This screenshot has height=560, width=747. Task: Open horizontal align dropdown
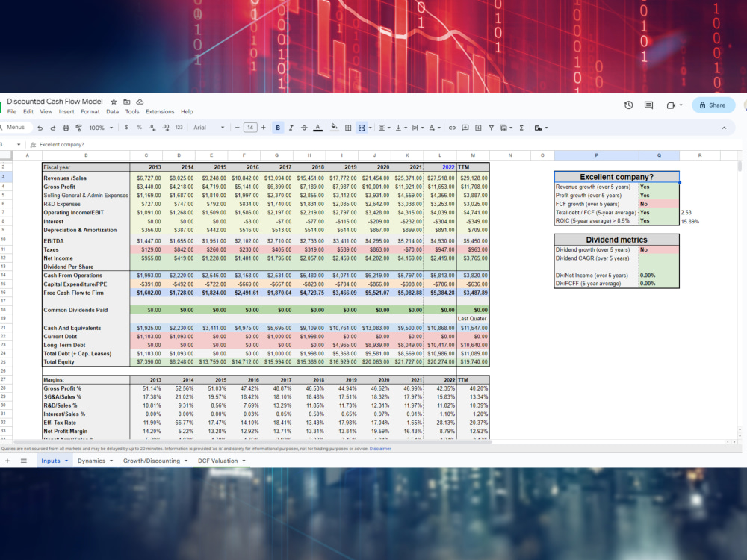tap(383, 128)
